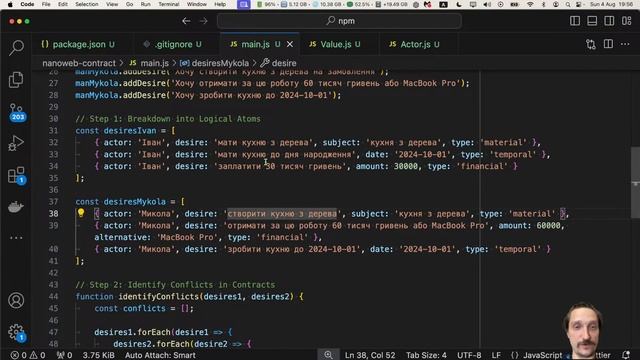
Task: Open editor More Actions ellipsis menu
Action: point(625,44)
